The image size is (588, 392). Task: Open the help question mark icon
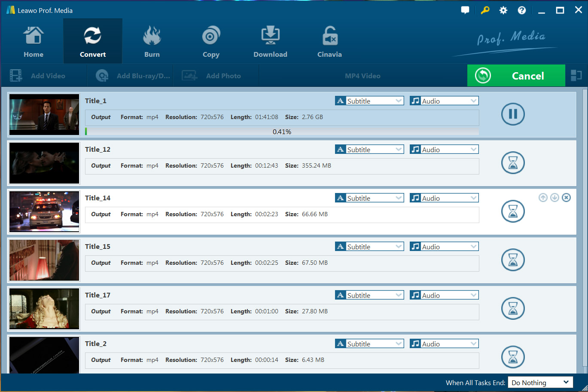point(522,10)
